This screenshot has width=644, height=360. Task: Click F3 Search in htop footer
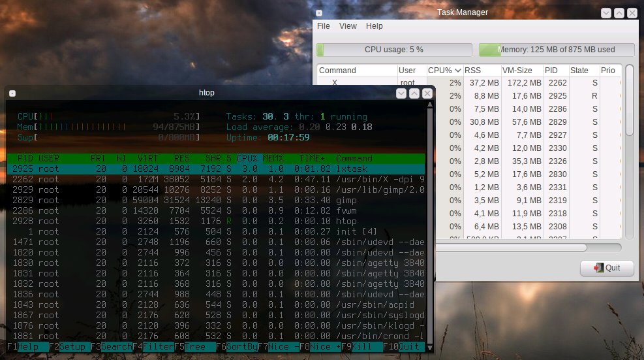(x=112, y=347)
